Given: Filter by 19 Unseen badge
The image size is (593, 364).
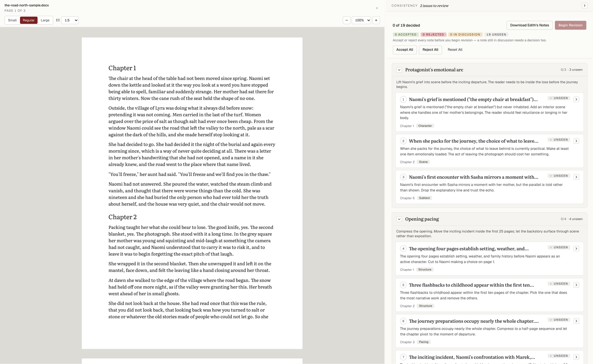Looking at the screenshot, I should [x=496, y=35].
